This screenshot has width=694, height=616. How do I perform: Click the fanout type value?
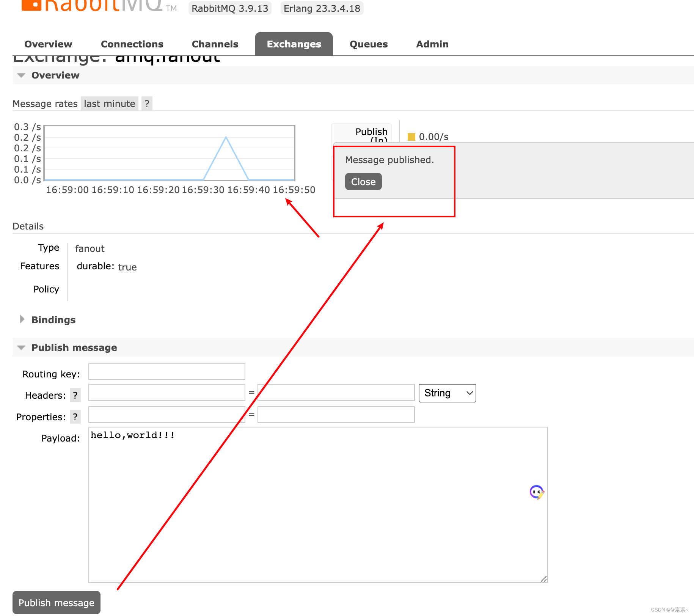click(90, 248)
